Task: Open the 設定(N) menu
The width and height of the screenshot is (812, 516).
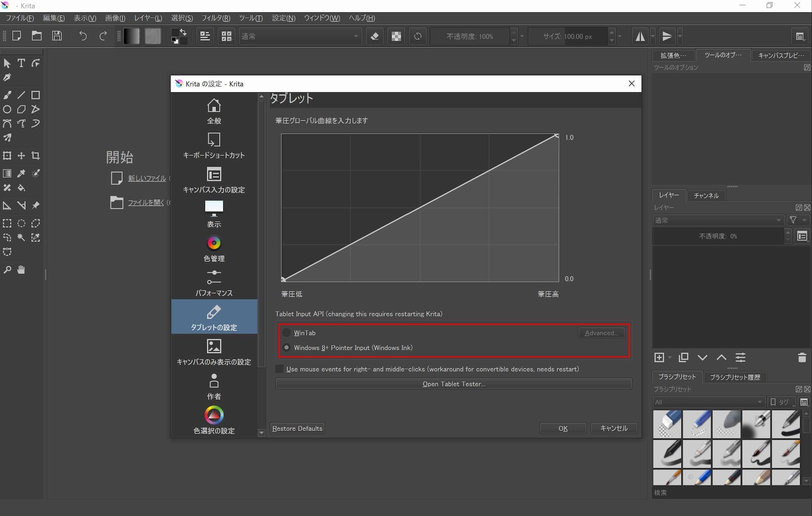Action: point(283,18)
